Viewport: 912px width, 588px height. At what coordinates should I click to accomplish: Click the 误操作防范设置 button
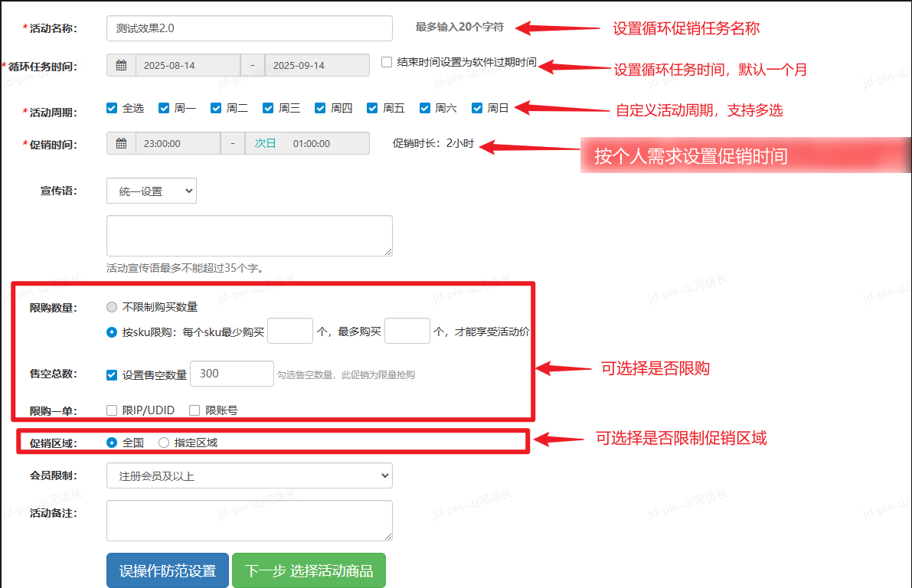click(x=167, y=571)
